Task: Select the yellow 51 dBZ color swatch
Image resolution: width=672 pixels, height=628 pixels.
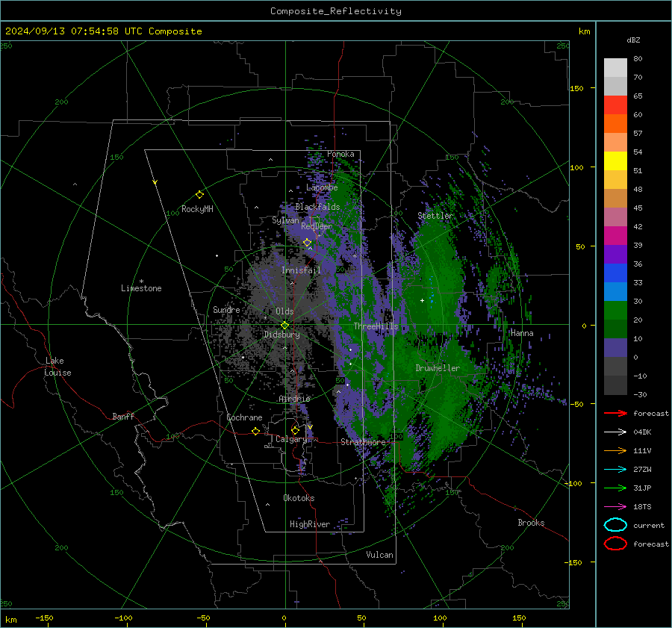Action: [615, 161]
